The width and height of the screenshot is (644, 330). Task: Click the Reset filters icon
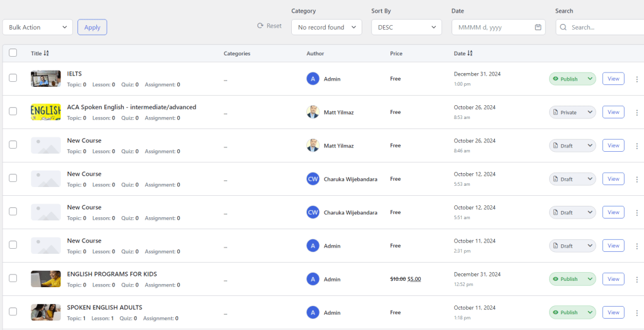260,26
